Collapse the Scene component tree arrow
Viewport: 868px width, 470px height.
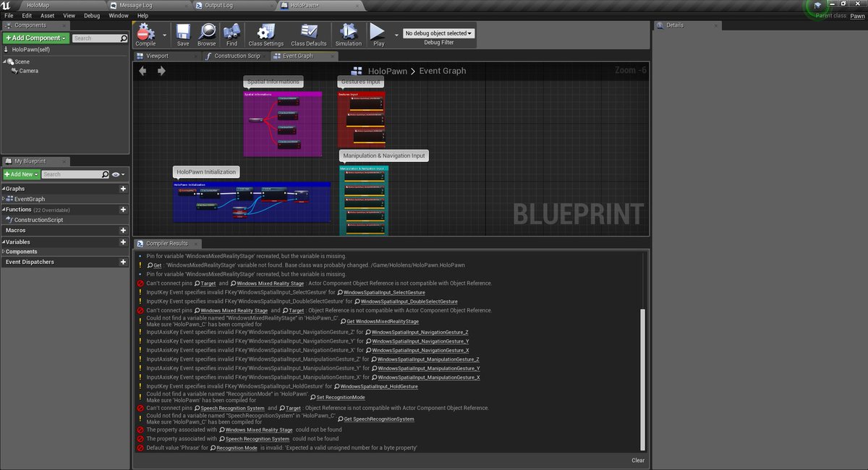tap(5, 61)
